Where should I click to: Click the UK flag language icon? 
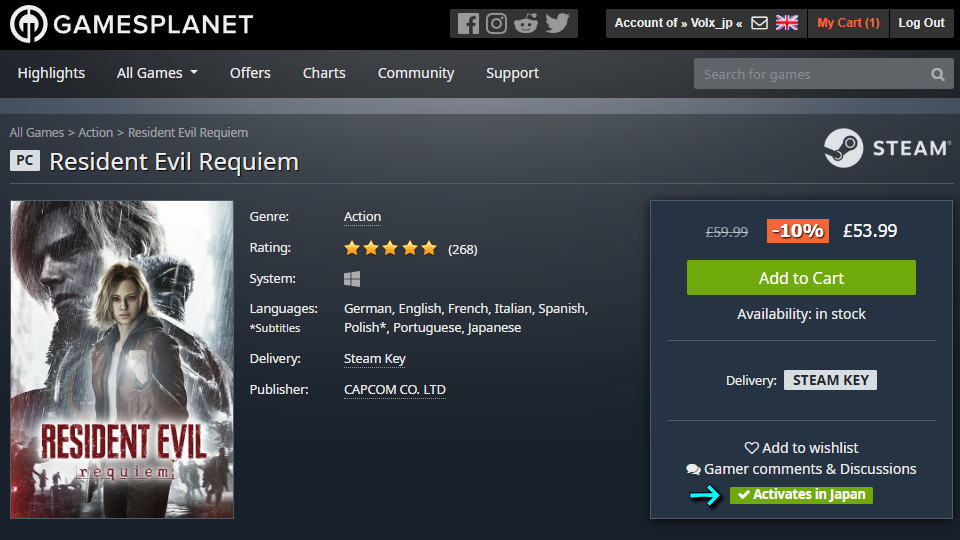coord(787,23)
